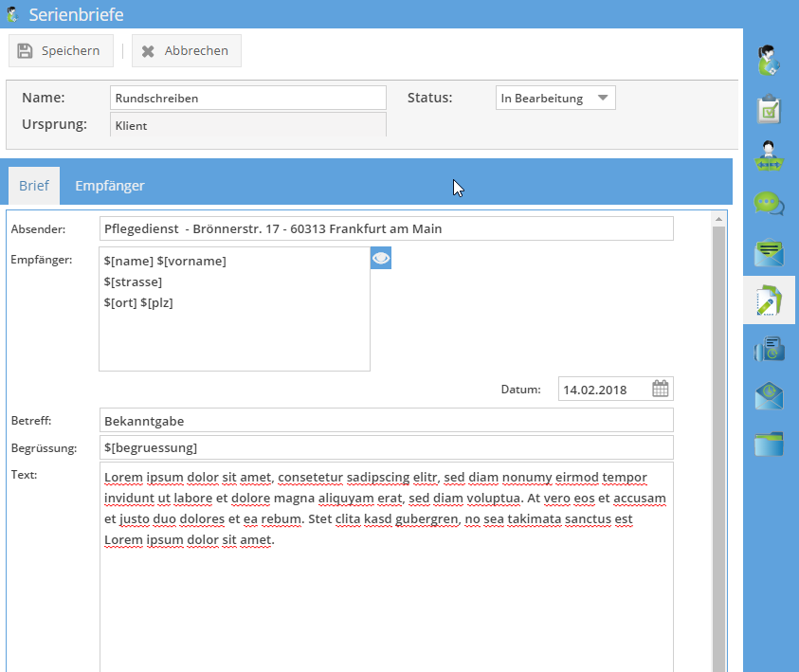Click the person with arrows sidebar icon
The width and height of the screenshot is (799, 672).
[769, 157]
